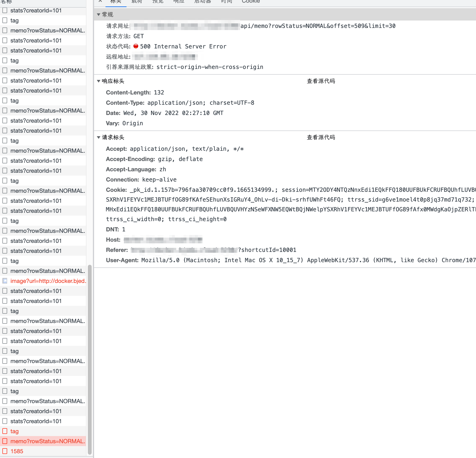Open the 预览 (Preview) tab

coord(158,1)
